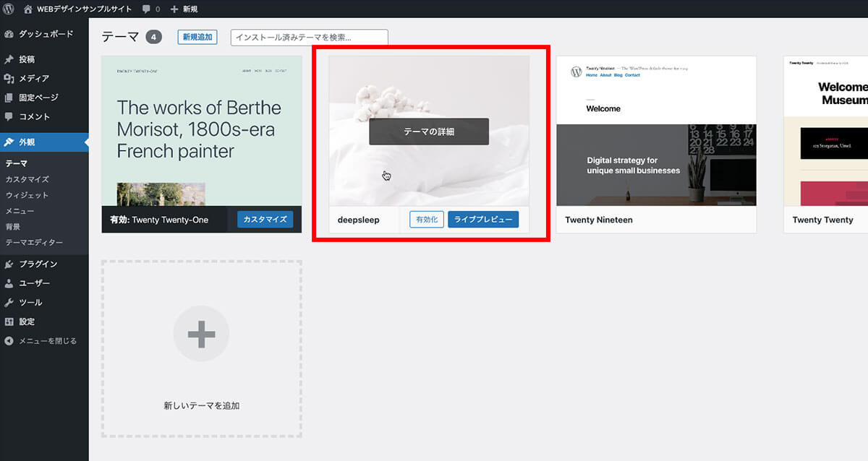Click the 新規追加 button
The height and width of the screenshot is (461, 868).
click(197, 37)
